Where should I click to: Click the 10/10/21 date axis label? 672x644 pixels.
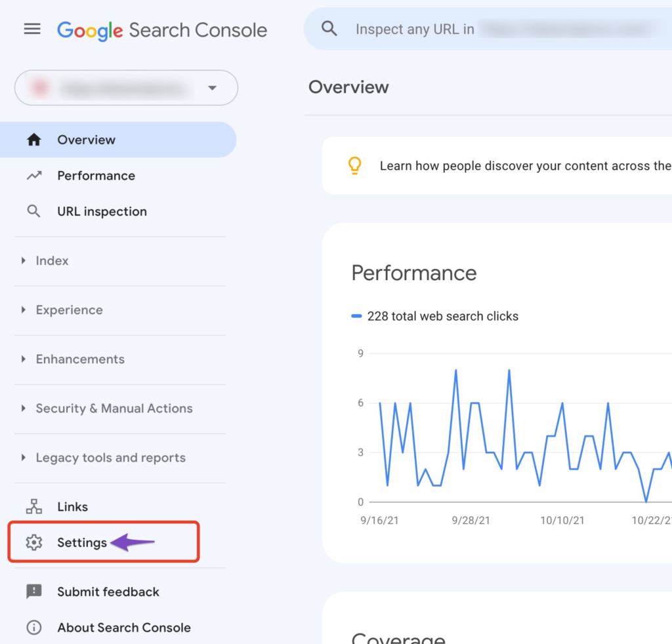(562, 520)
